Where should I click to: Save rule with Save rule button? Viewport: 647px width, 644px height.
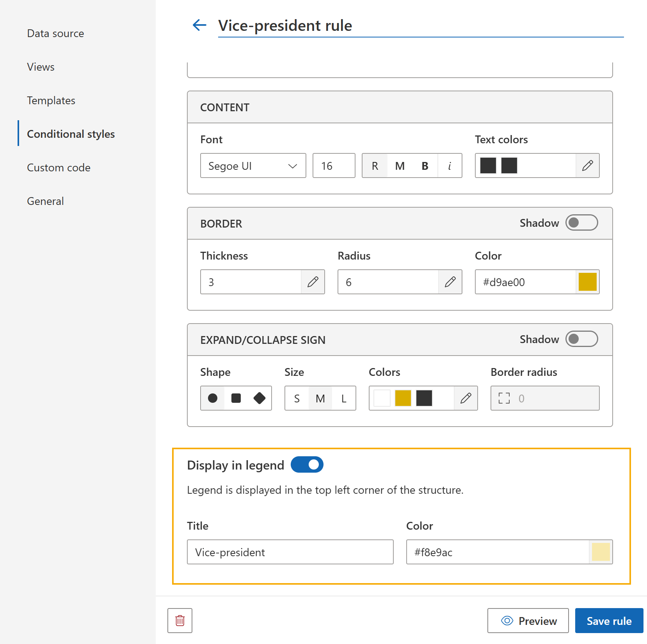coord(609,621)
